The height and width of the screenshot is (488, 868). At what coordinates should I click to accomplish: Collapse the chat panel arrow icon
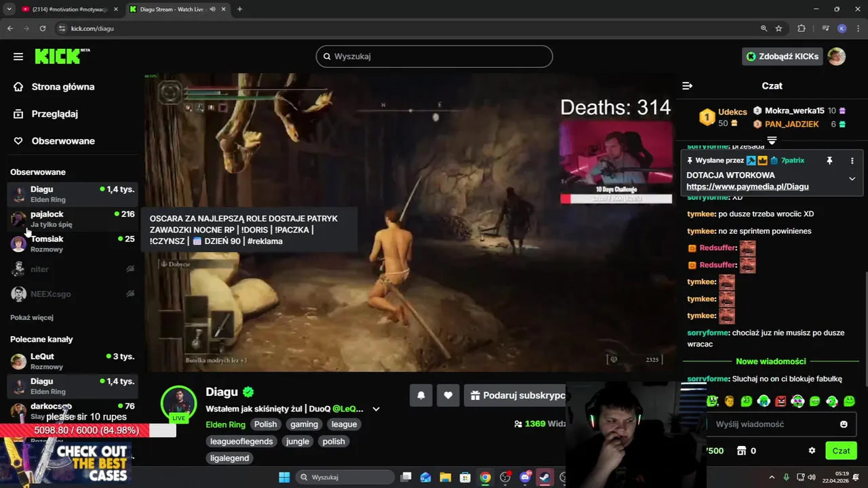tap(687, 86)
